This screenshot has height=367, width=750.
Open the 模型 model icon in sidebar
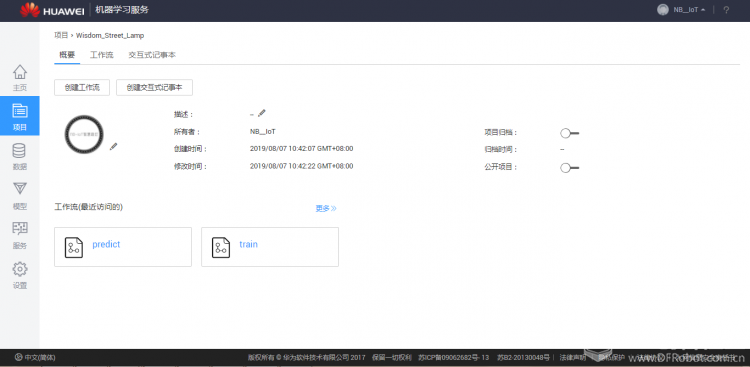click(x=20, y=189)
